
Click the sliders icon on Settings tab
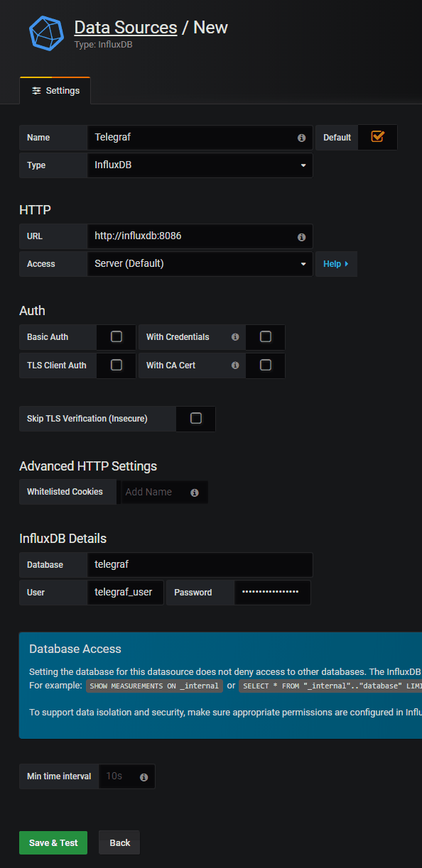(x=36, y=91)
